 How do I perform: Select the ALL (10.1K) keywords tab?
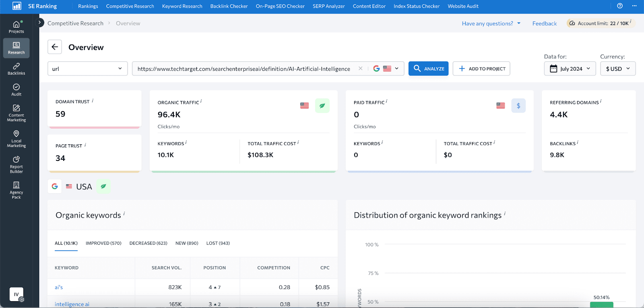66,243
